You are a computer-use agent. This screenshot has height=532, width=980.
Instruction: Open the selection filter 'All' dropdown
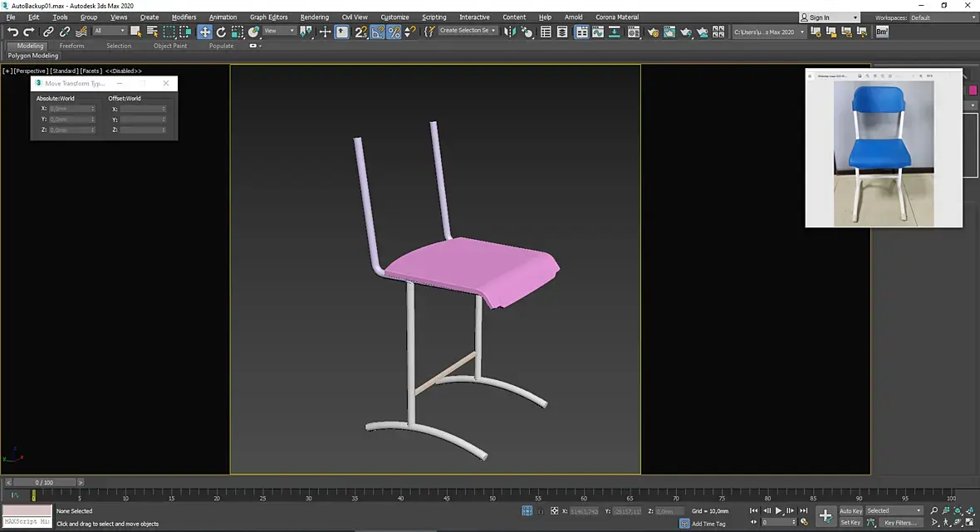point(109,32)
